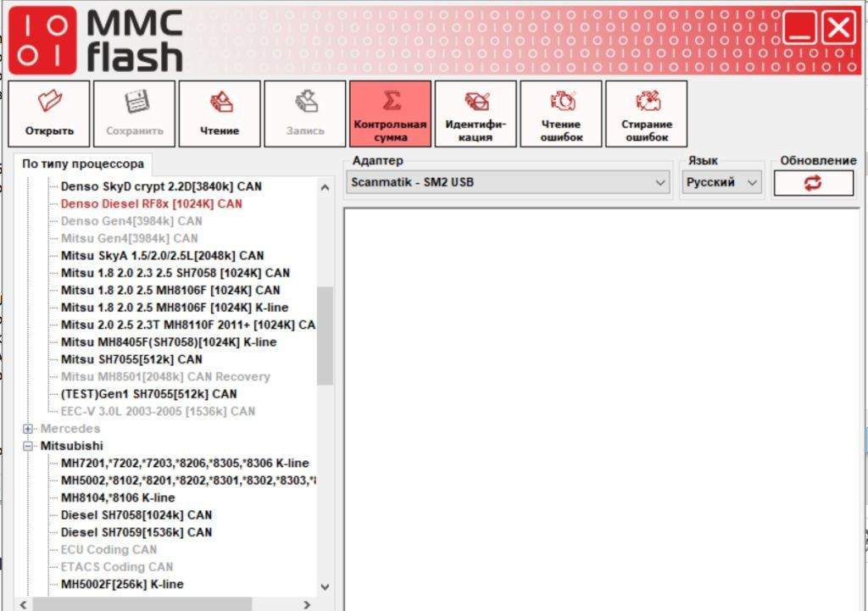
Task: Click the vertical scrollbar thumb in tree
Action: tap(325, 336)
